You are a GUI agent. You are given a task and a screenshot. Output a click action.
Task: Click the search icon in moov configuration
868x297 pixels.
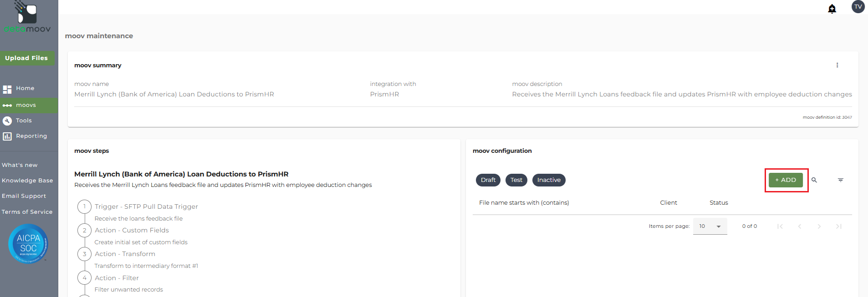pos(814,180)
